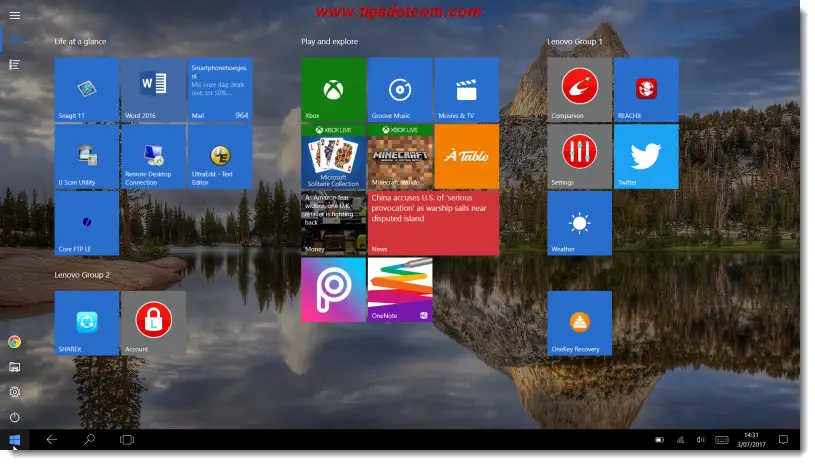This screenshot has height=465, width=815.
Task: Switch to the Pinned tiles view
Action: pyautogui.click(x=15, y=40)
